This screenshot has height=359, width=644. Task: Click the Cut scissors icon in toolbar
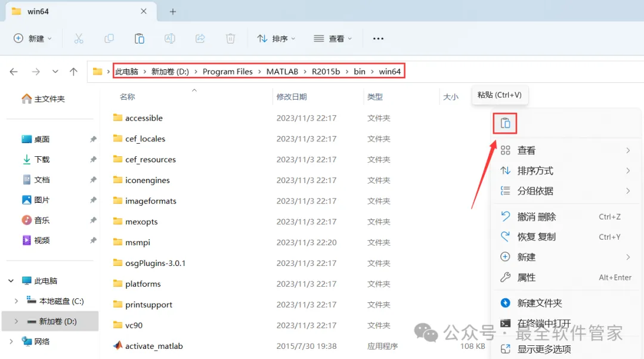point(79,39)
